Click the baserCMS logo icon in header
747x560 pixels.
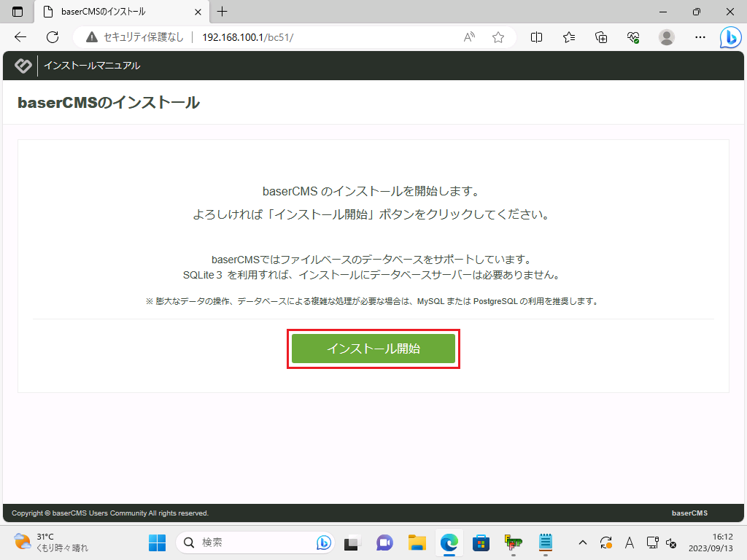click(x=23, y=66)
